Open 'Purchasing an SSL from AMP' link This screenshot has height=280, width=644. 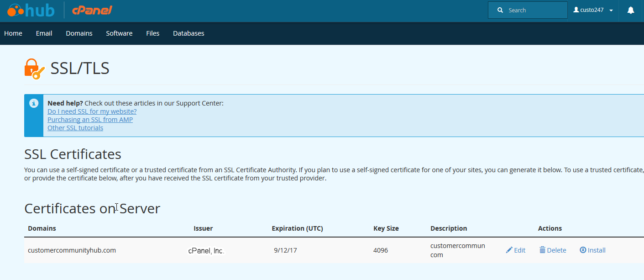[x=90, y=120]
